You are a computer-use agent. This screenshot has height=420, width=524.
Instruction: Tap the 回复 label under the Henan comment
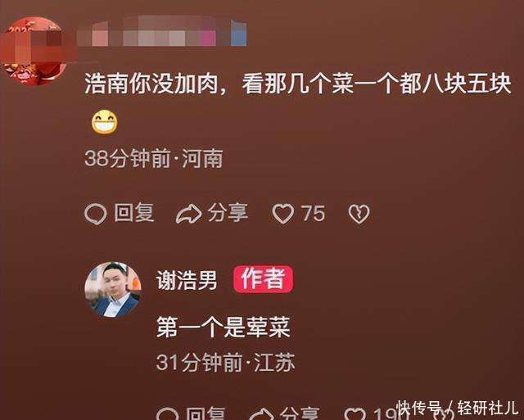tap(134, 213)
